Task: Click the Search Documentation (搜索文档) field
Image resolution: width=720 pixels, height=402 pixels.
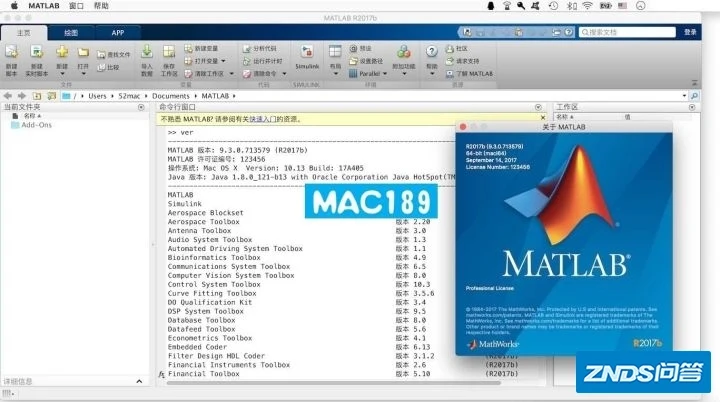Action: [x=627, y=32]
